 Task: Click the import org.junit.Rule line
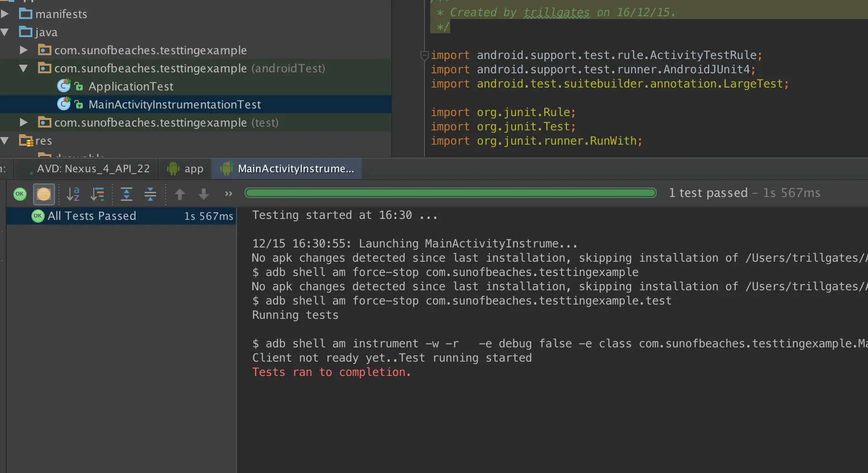click(x=503, y=112)
